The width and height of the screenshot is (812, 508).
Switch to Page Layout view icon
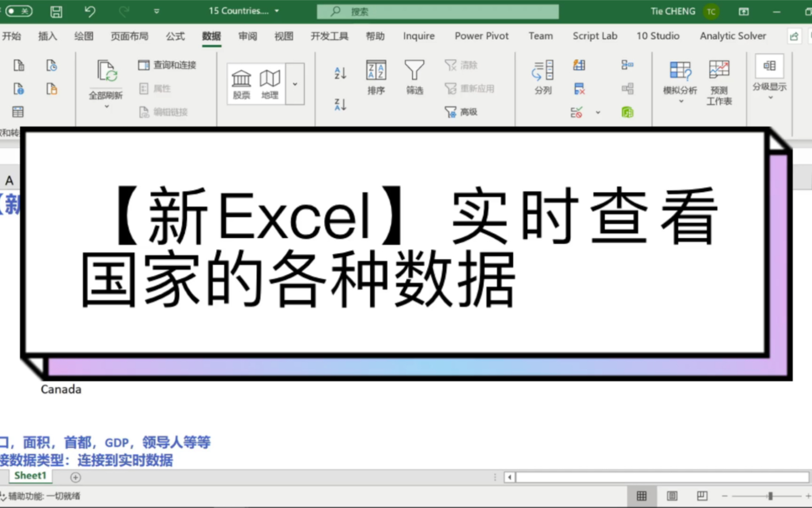pos(672,496)
